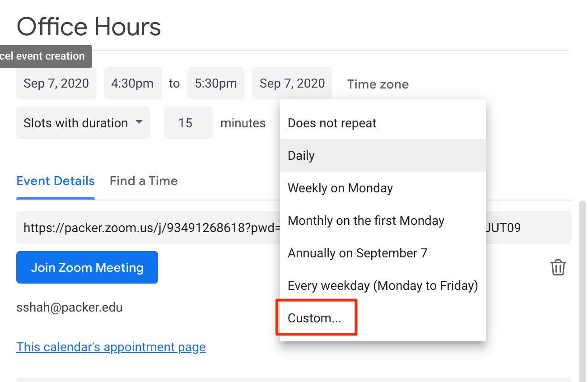
Task: Select Weekly on Monday
Action: click(340, 188)
